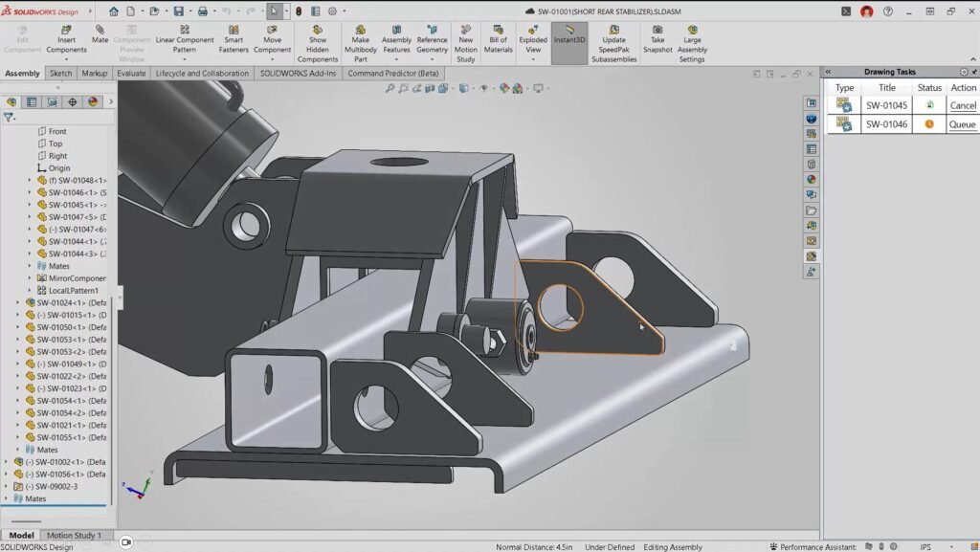Click the user profile avatar
Viewport: 980px width, 552px height.
(x=866, y=11)
